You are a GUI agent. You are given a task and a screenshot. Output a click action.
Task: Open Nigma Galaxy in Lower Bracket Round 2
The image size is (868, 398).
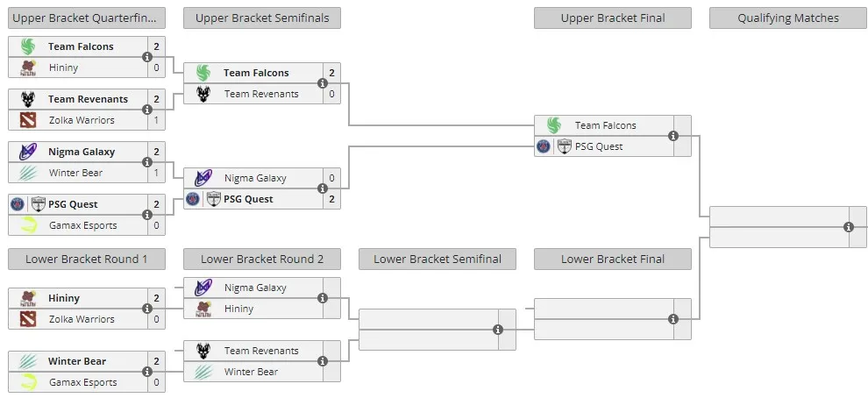(255, 288)
